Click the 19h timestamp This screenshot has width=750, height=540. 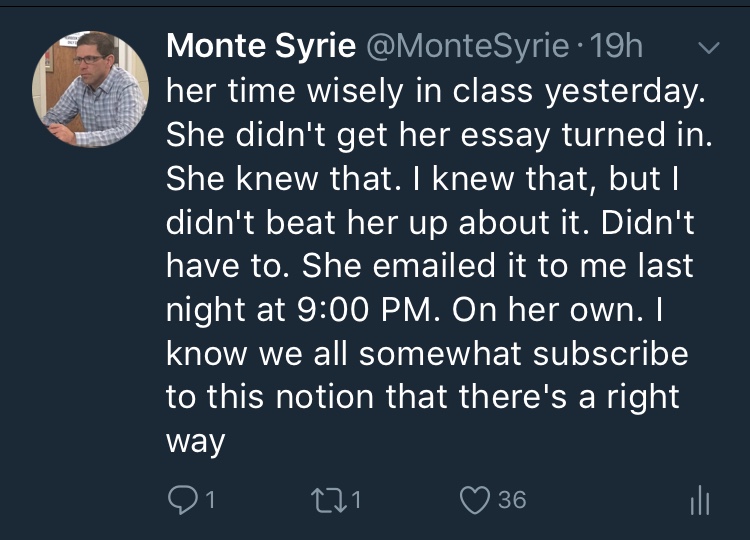click(618, 47)
